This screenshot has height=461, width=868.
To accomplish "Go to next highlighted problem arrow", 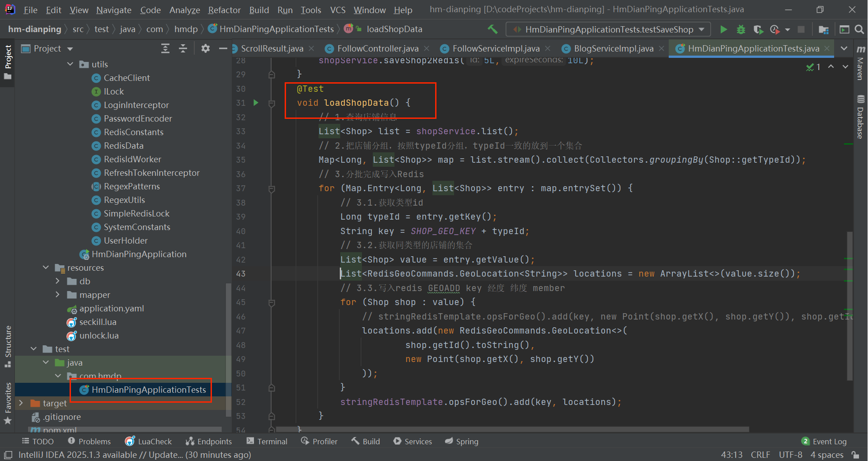I will 845,66.
